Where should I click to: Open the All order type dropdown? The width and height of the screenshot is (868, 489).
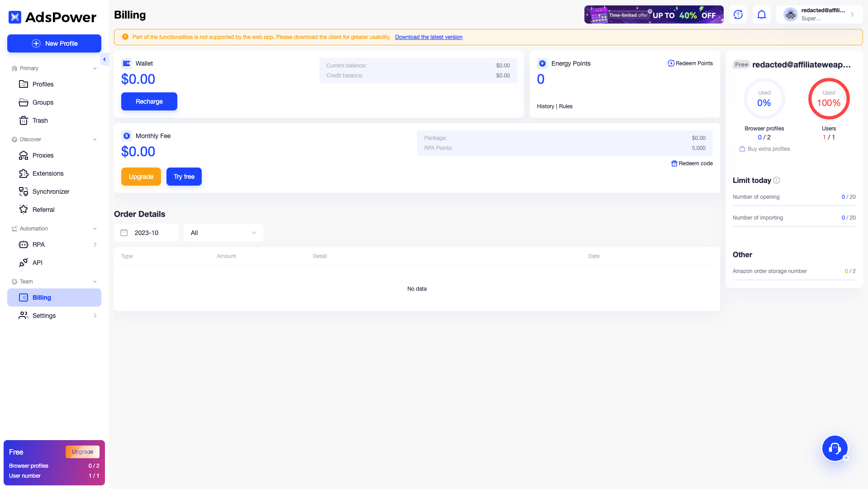(x=223, y=233)
